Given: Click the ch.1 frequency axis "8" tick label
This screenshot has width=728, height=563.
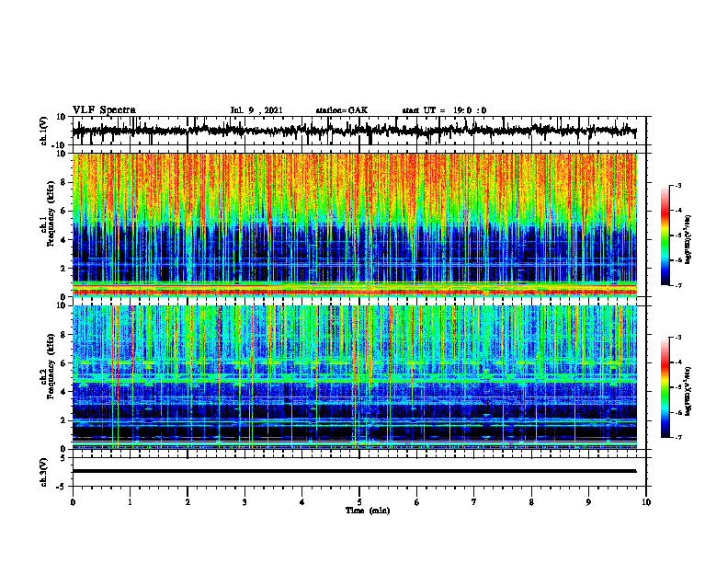Looking at the screenshot, I should point(64,182).
